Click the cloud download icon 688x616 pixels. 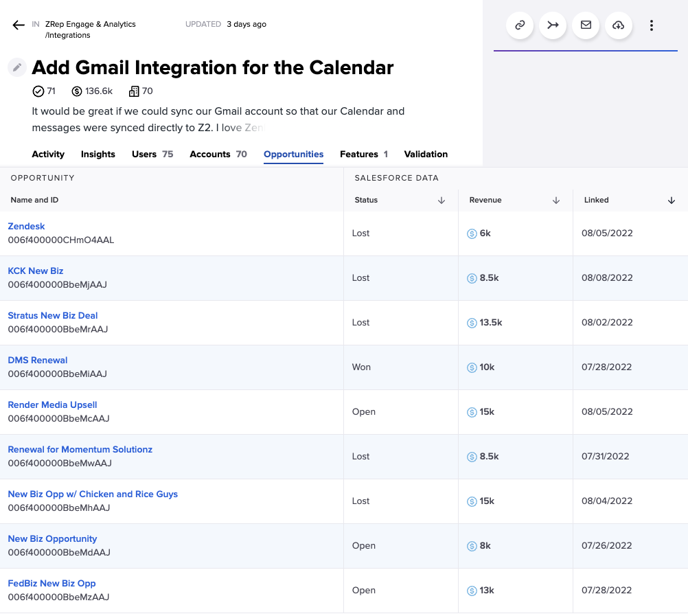(619, 25)
